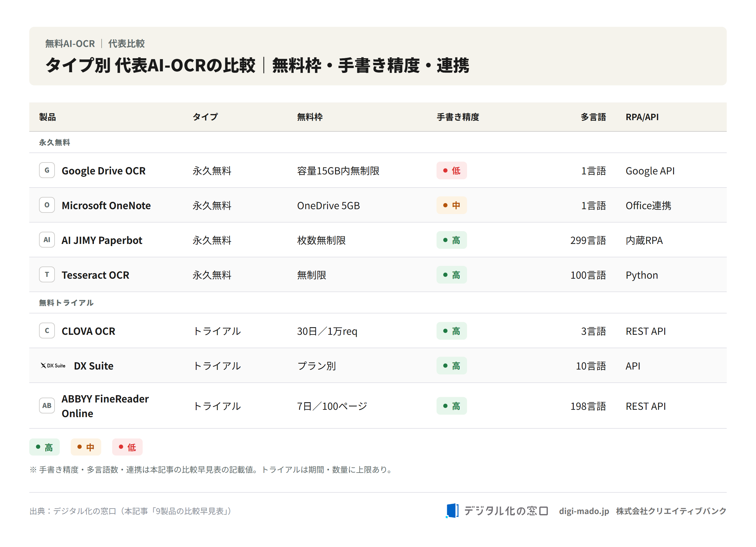Click REST API in the CLOVA OCR row
This screenshot has width=756, height=547.
click(x=646, y=331)
